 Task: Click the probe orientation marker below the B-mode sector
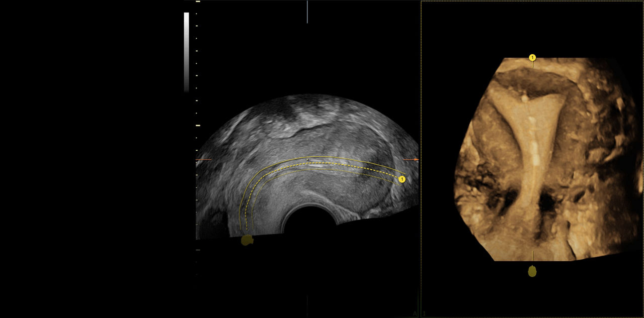[247, 241]
